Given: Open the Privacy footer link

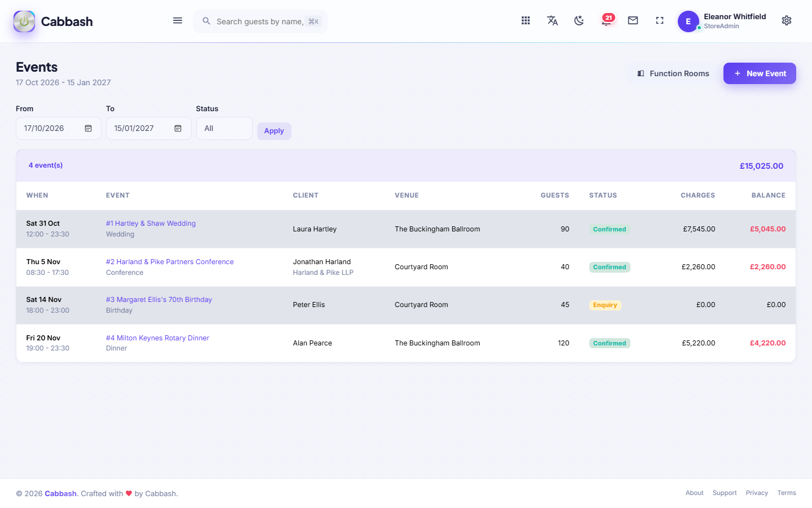Looking at the screenshot, I should [757, 493].
